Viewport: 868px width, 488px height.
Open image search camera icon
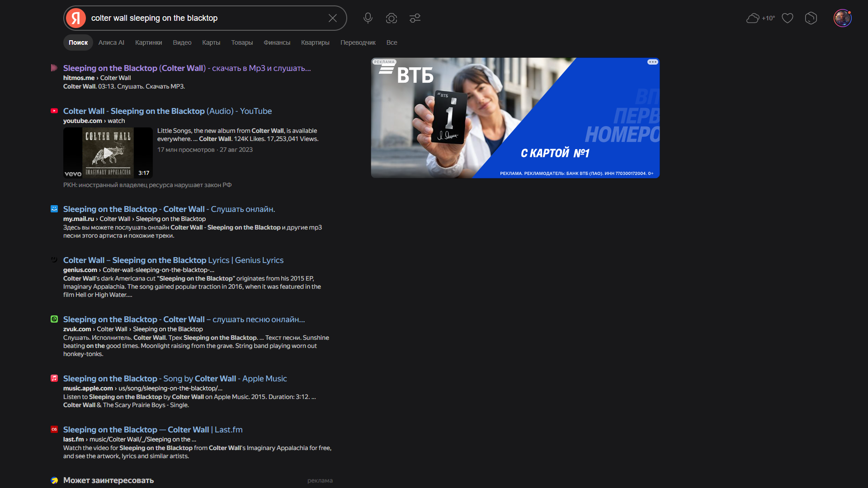(x=392, y=18)
